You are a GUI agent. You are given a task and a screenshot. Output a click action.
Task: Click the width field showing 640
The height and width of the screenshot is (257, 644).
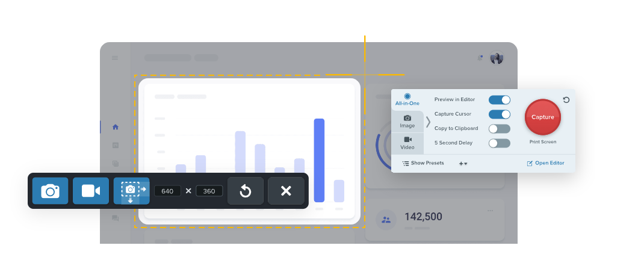click(x=167, y=191)
